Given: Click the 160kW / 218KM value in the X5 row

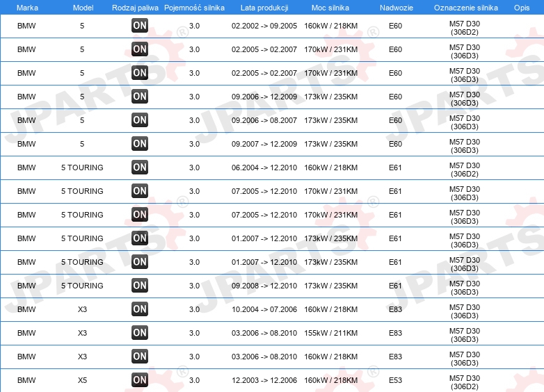Looking at the screenshot, I should tap(330, 380).
